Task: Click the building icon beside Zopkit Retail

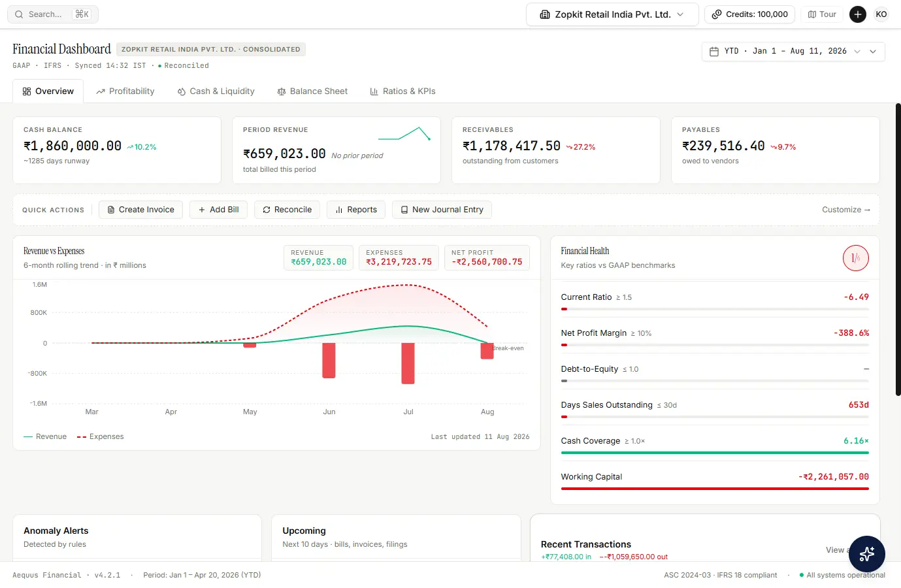Action: coord(545,14)
